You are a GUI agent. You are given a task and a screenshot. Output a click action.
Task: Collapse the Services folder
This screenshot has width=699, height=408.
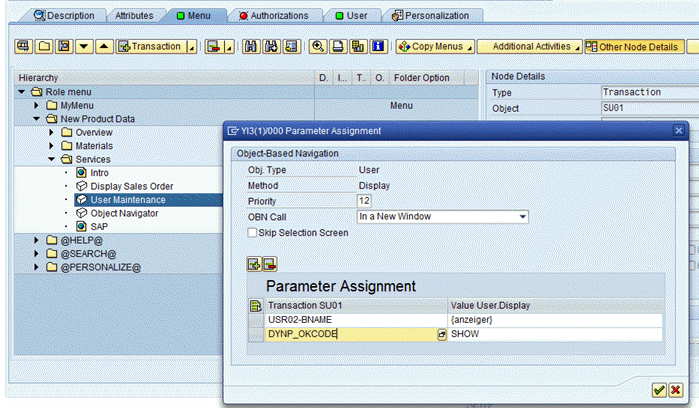point(51,159)
